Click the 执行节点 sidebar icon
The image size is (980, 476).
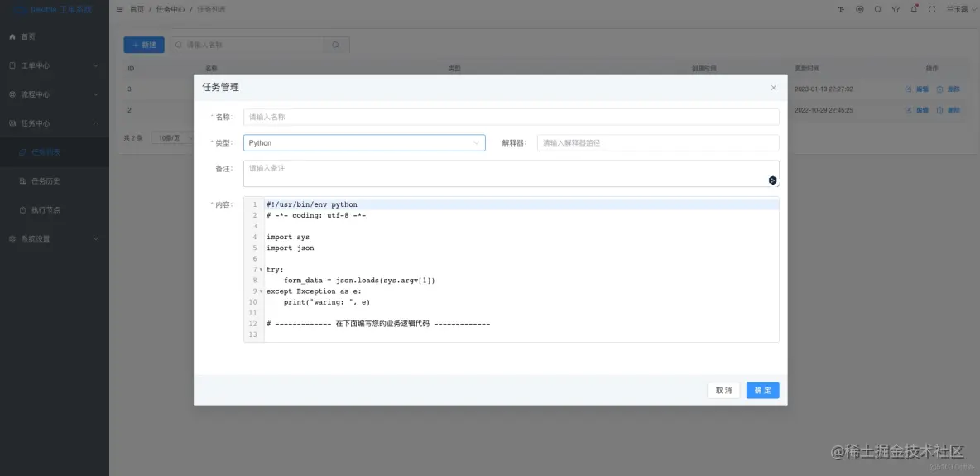pos(22,210)
